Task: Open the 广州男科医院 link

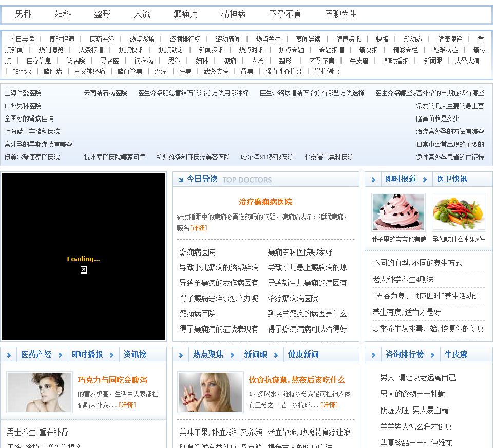Action: point(23,106)
